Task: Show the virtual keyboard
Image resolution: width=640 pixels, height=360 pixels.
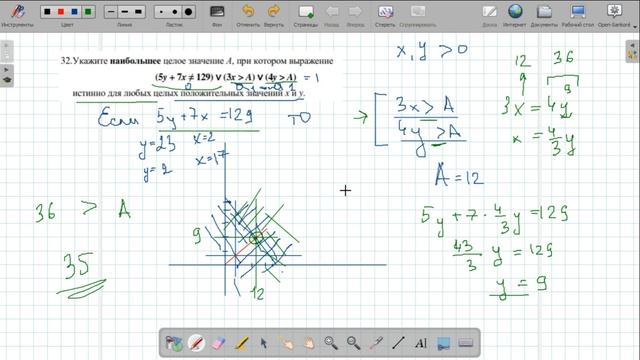Action: 466,343
